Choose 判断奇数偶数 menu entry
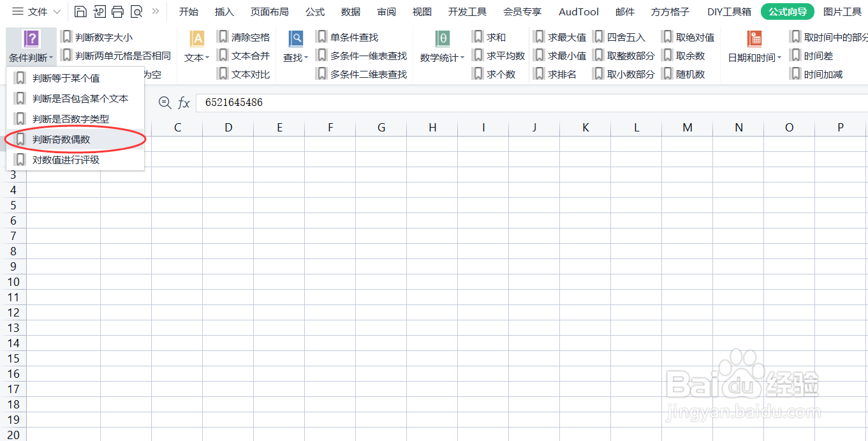The image size is (868, 441). point(75,139)
